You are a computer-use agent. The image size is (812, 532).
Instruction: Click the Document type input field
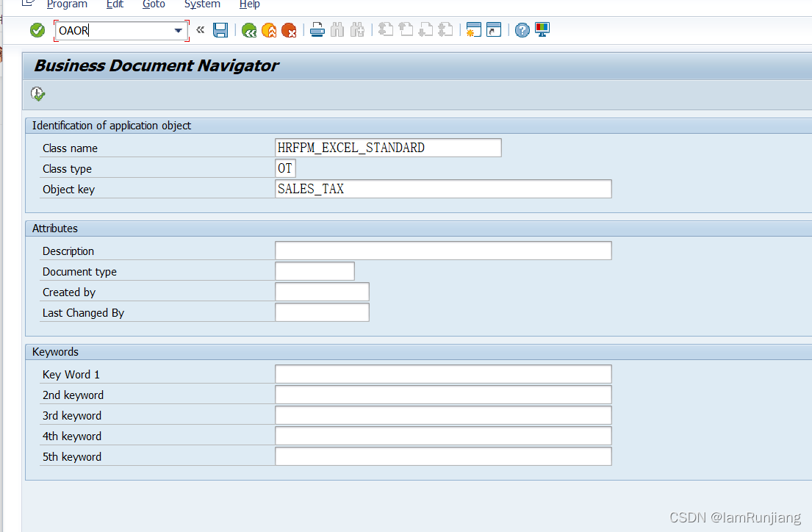pos(315,271)
